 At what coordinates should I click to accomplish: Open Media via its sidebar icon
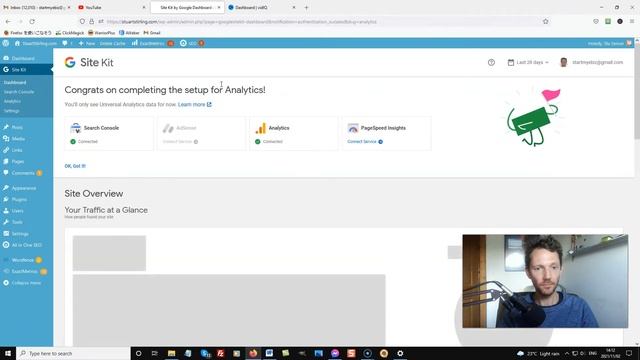6,139
